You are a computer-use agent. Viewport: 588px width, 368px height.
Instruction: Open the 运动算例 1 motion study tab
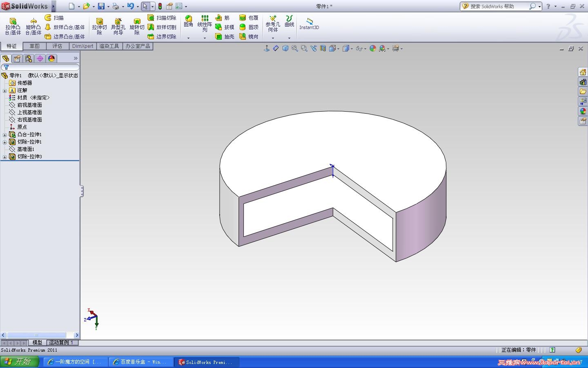[x=61, y=343]
